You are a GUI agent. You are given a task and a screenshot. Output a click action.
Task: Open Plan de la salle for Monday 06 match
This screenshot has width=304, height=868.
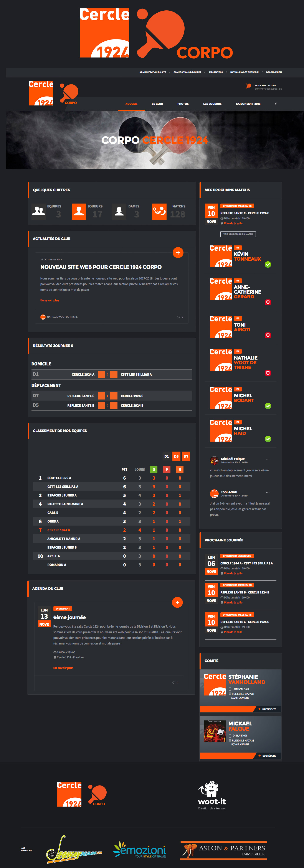coord(233,574)
